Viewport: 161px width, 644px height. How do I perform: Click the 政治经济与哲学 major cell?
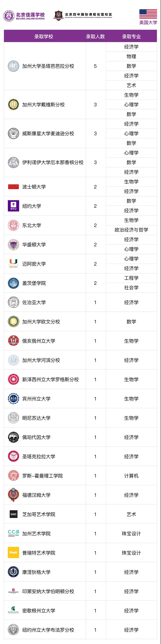131,230
